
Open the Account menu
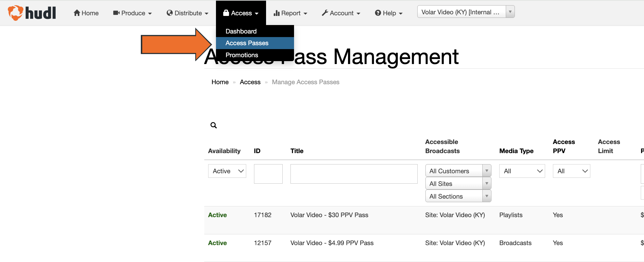point(341,13)
